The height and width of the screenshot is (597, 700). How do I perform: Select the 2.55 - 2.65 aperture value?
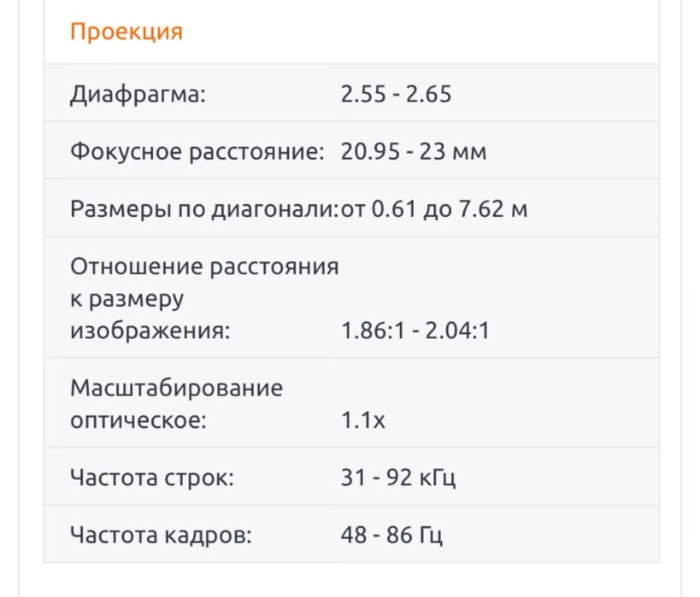click(x=396, y=94)
